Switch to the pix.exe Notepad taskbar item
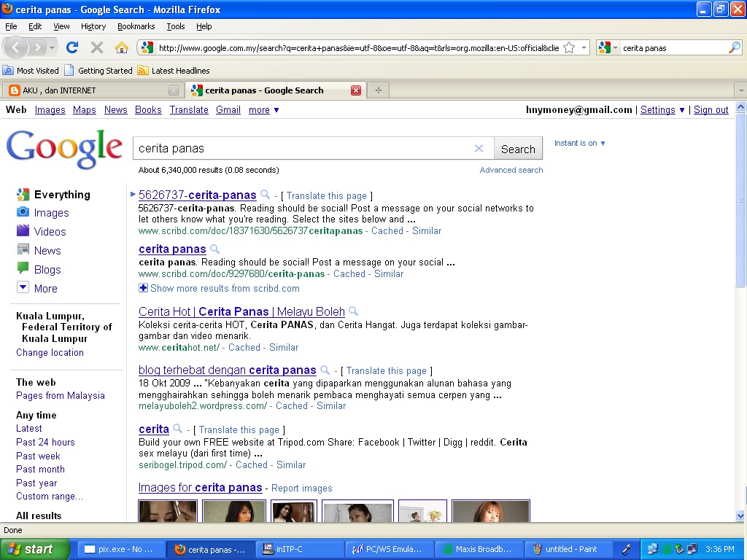The image size is (747, 560). (121, 549)
